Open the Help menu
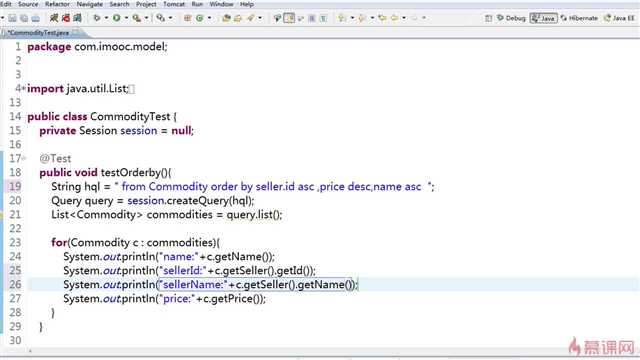This screenshot has height=360, width=640. pyautogui.click(x=247, y=4)
